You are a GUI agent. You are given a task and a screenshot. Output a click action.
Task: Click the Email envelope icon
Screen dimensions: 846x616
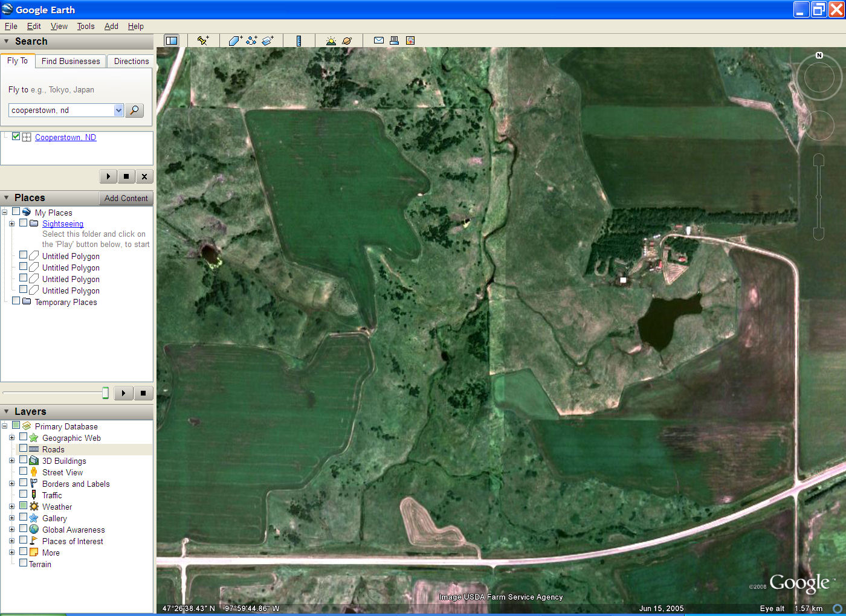(x=379, y=40)
